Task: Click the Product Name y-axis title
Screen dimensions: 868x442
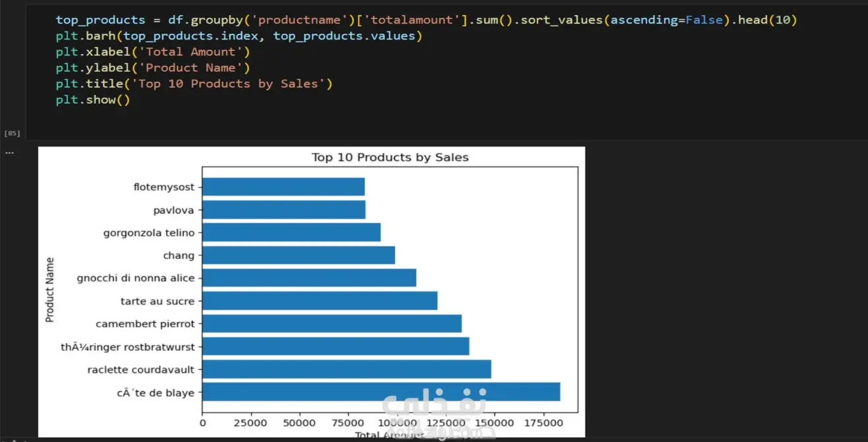Action: [50, 290]
